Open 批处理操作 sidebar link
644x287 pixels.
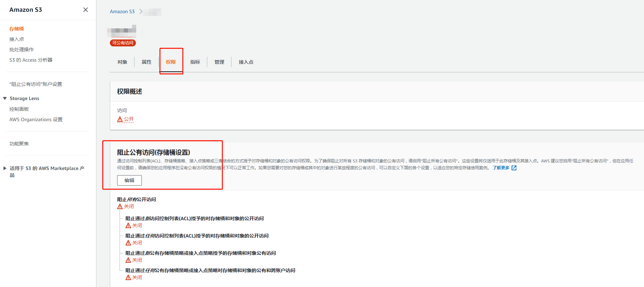(21, 50)
